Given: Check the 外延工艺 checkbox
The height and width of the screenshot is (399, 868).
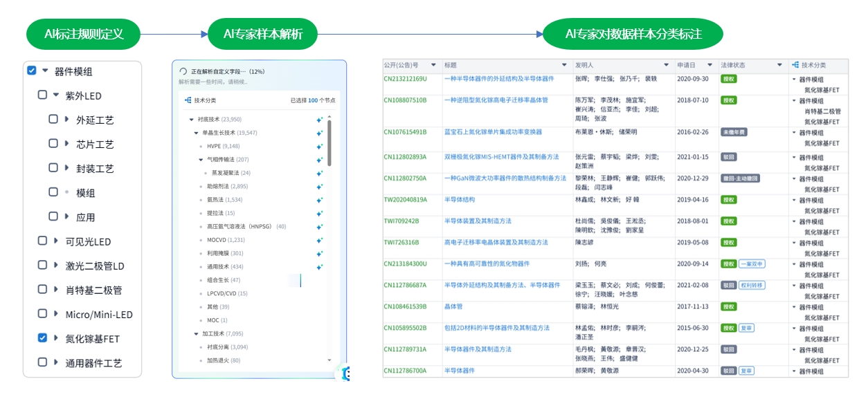Looking at the screenshot, I should click(x=53, y=119).
